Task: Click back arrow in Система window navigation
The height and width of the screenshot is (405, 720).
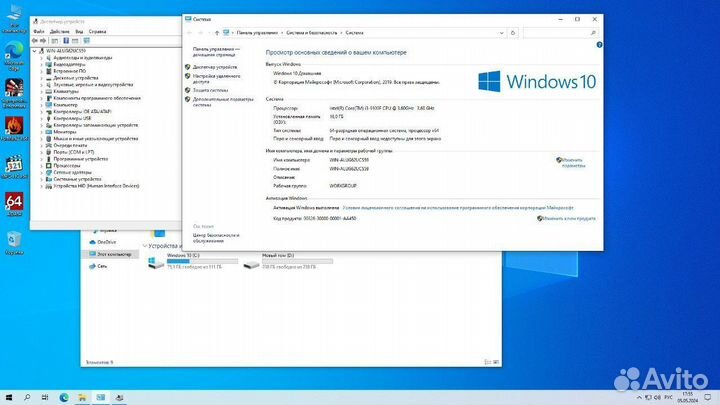Action: (x=190, y=33)
